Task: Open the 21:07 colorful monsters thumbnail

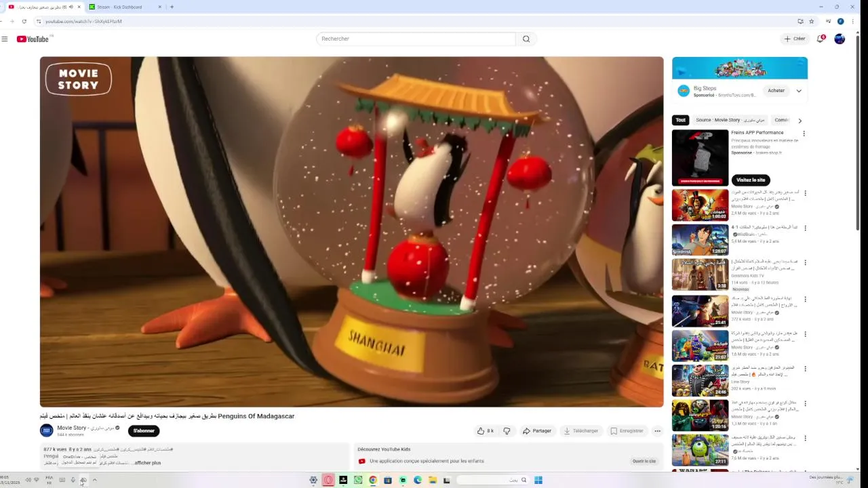Action: (701, 345)
